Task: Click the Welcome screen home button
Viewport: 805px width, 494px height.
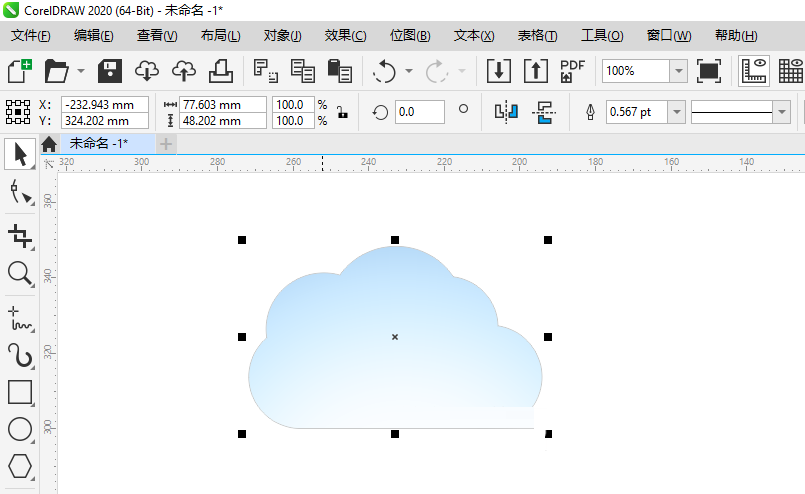Action: 48,145
